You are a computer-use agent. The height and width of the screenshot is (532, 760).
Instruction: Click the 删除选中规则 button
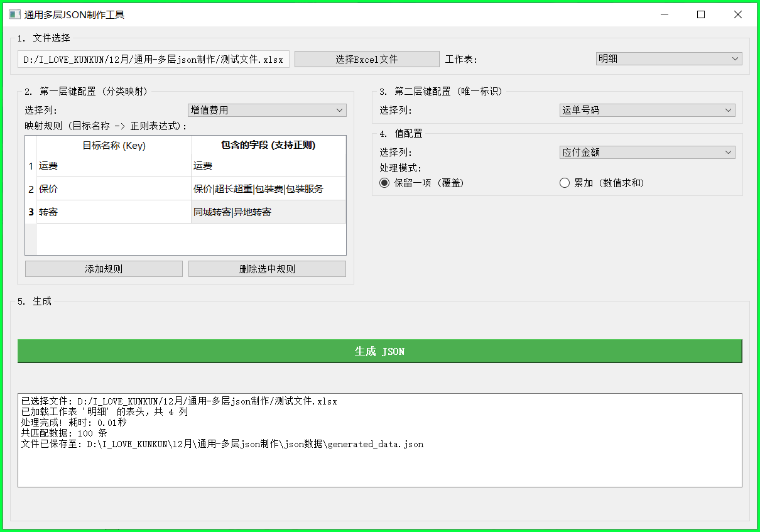pos(267,269)
